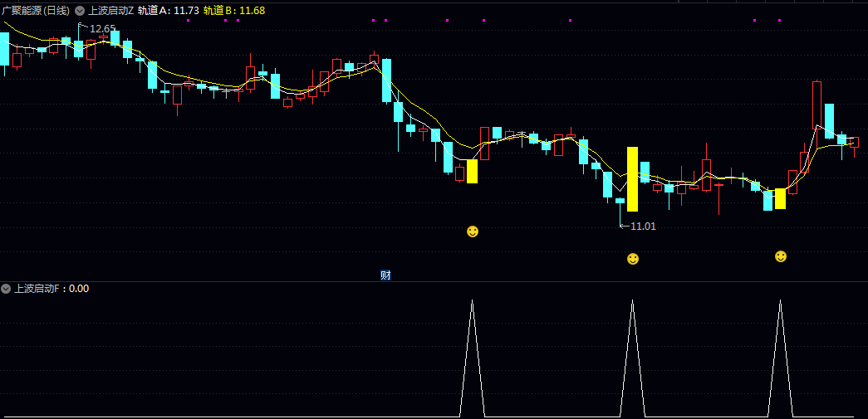
Task: Click the first spike peak in 上波启动F panel
Action: [472, 300]
